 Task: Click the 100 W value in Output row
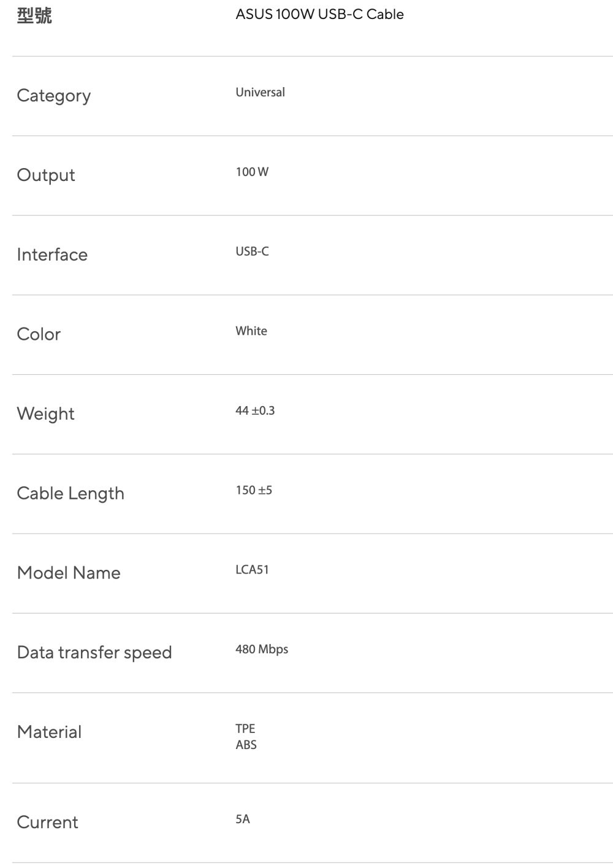coord(252,172)
